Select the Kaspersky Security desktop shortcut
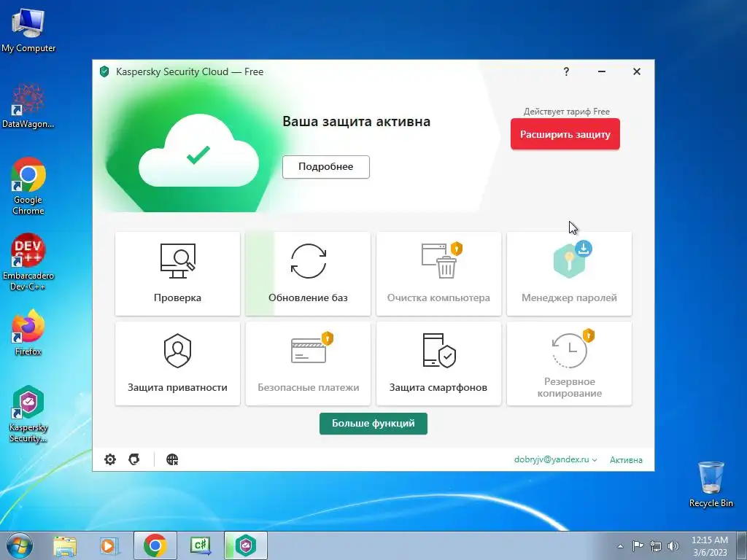The image size is (747, 560). [28, 414]
